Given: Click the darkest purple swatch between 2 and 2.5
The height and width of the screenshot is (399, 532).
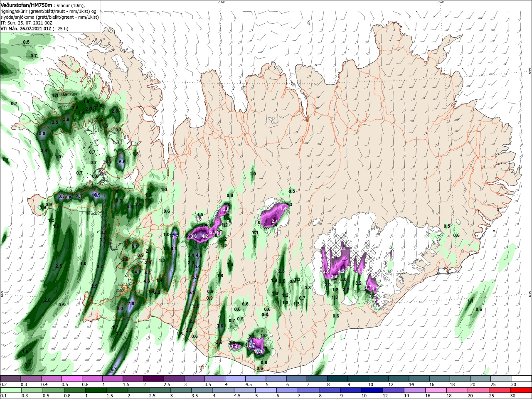Looking at the screenshot, I should pyautogui.click(x=153, y=379).
